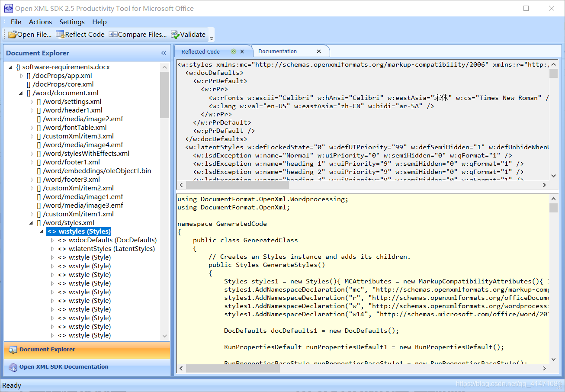Open the Help menu
Image resolution: width=565 pixels, height=392 pixels.
coord(100,22)
